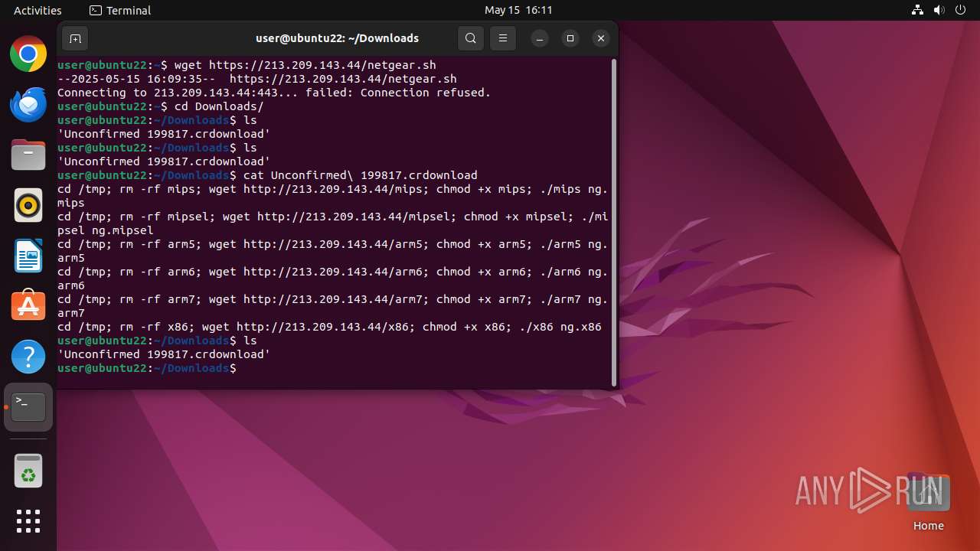Open a new terminal tab
The image size is (980, 551).
(x=75, y=38)
